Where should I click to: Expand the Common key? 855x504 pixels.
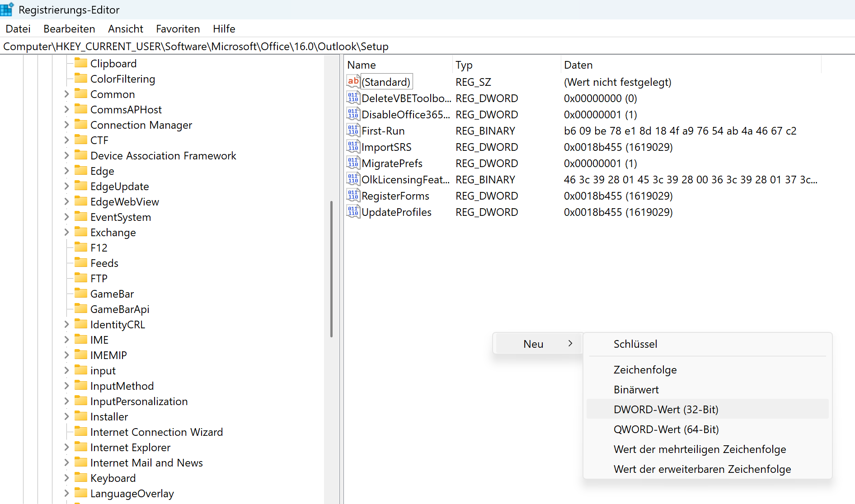point(66,94)
